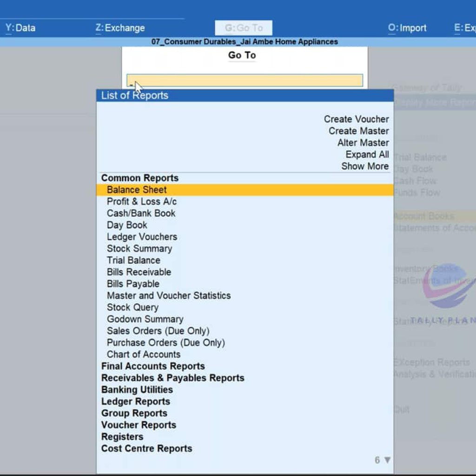This screenshot has width=476, height=476.
Task: Open the O: Import menu
Action: (x=407, y=28)
